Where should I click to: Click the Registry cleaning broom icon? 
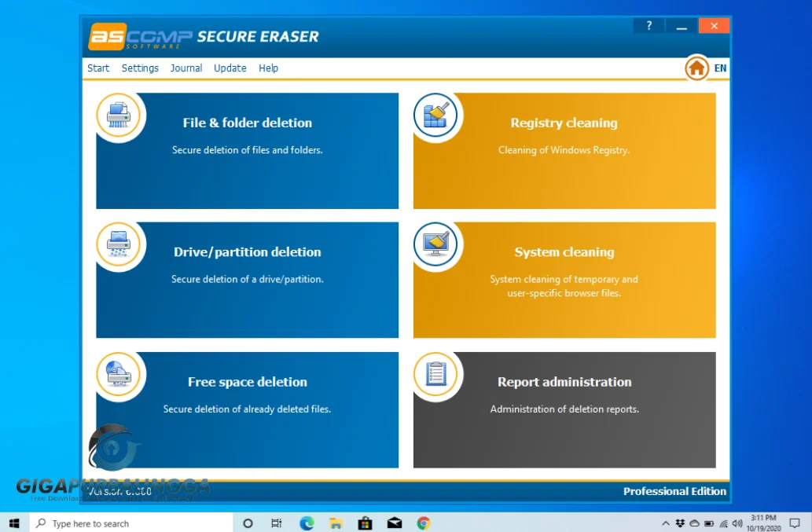[435, 115]
